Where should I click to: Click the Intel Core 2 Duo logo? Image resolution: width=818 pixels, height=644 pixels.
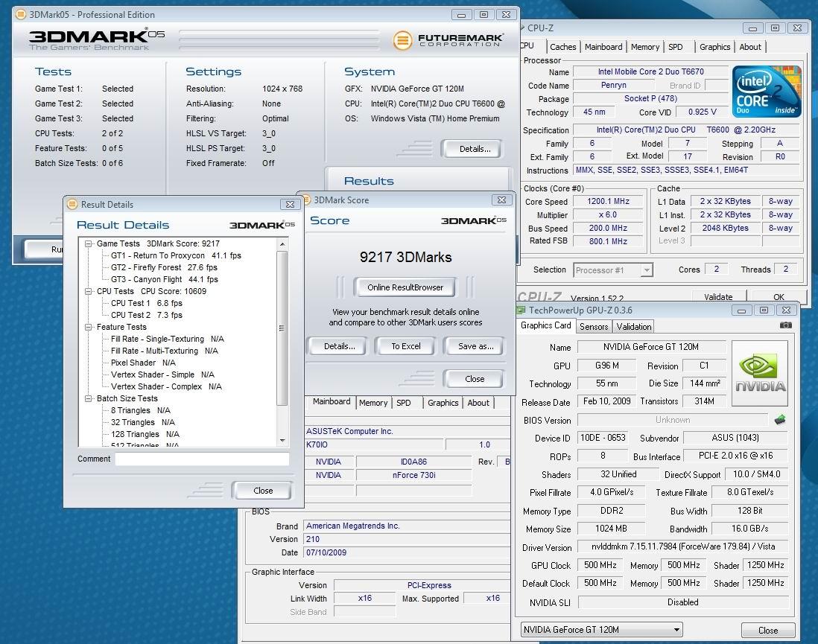tap(767, 92)
